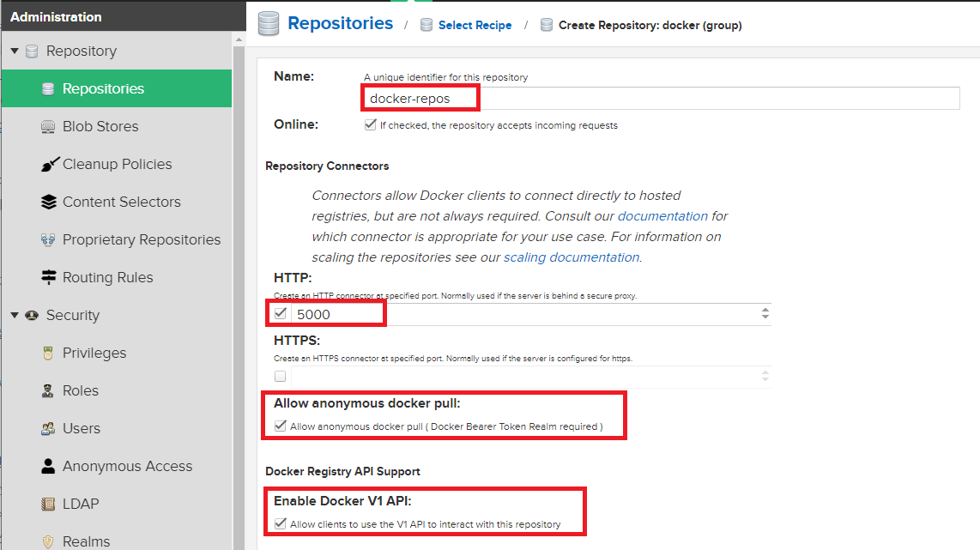Click the Repository section database icon
The image size is (980, 550).
32,51
